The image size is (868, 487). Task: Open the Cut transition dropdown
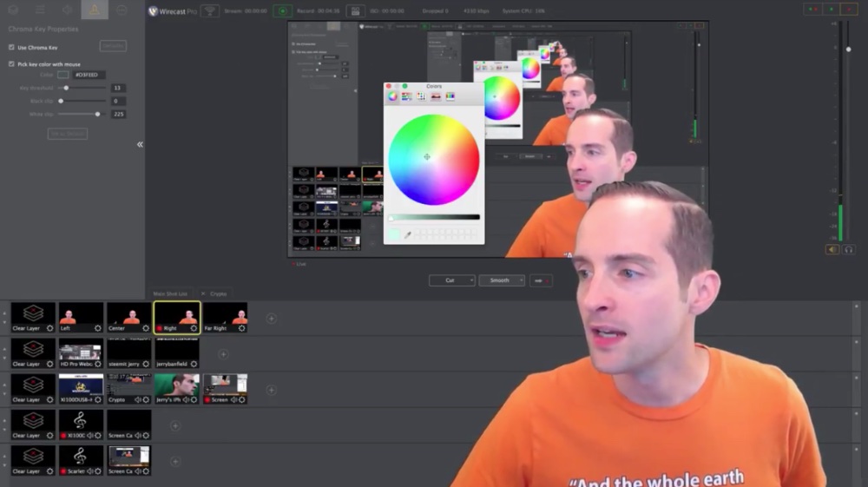[451, 280]
